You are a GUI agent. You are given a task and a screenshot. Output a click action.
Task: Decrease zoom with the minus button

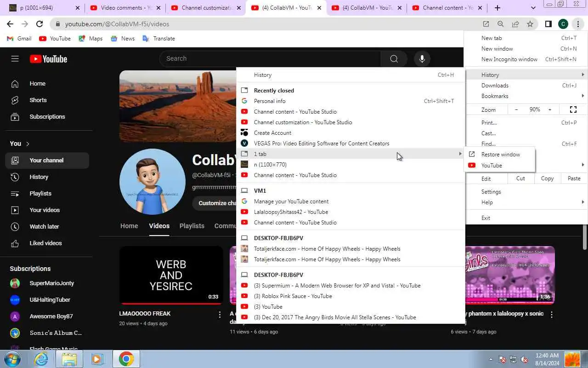pyautogui.click(x=516, y=109)
